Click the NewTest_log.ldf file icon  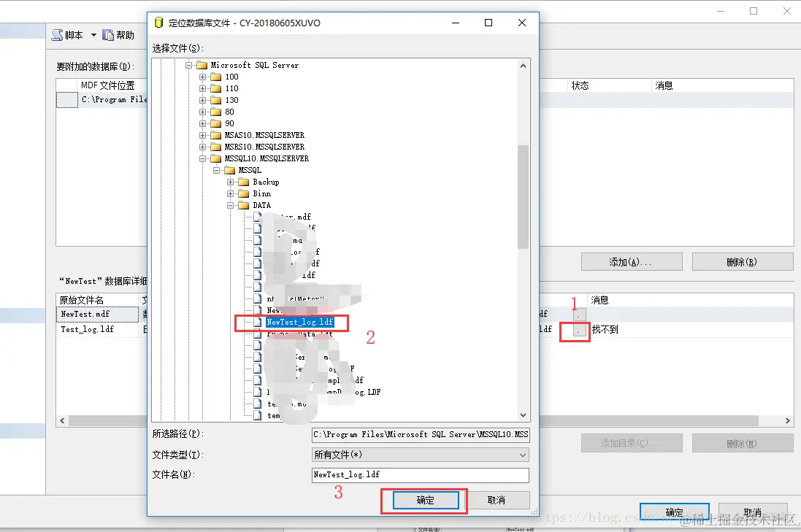258,322
